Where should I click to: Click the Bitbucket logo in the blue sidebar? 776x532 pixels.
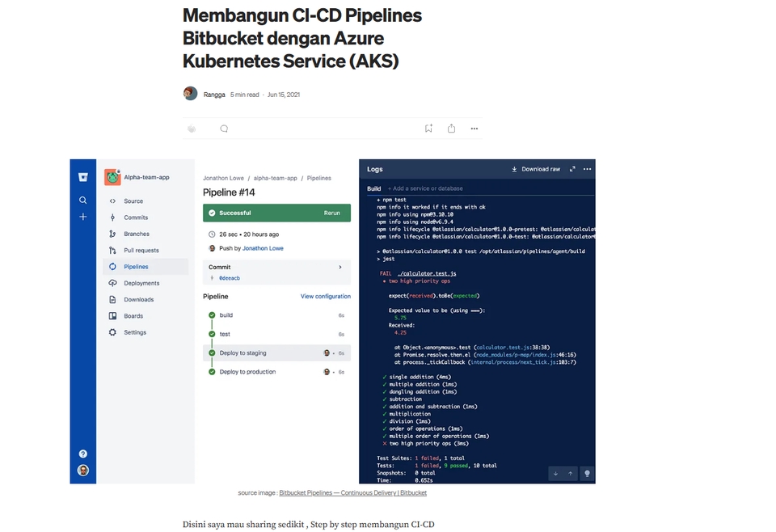(x=82, y=176)
